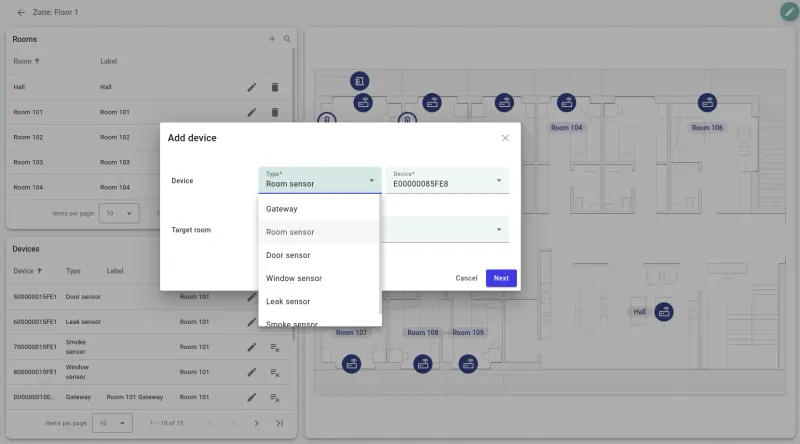
Task: Select the Room 107 sensor marker on the map
Action: tap(352, 364)
